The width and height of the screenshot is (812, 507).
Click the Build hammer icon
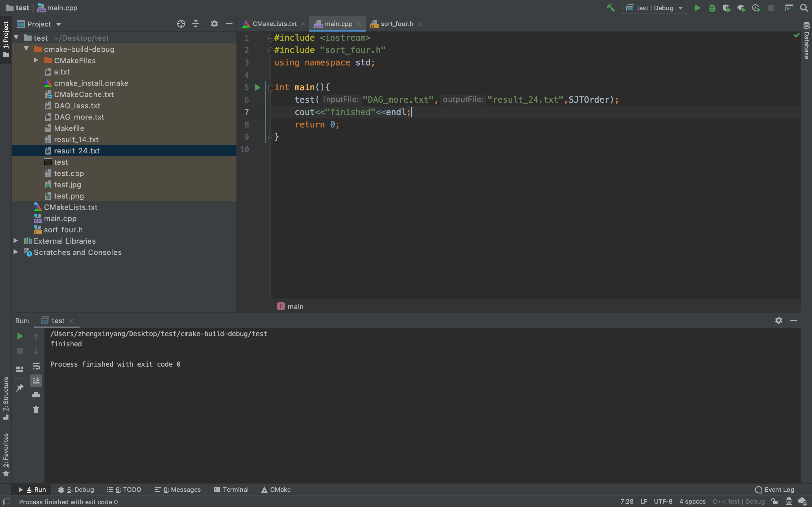point(611,8)
